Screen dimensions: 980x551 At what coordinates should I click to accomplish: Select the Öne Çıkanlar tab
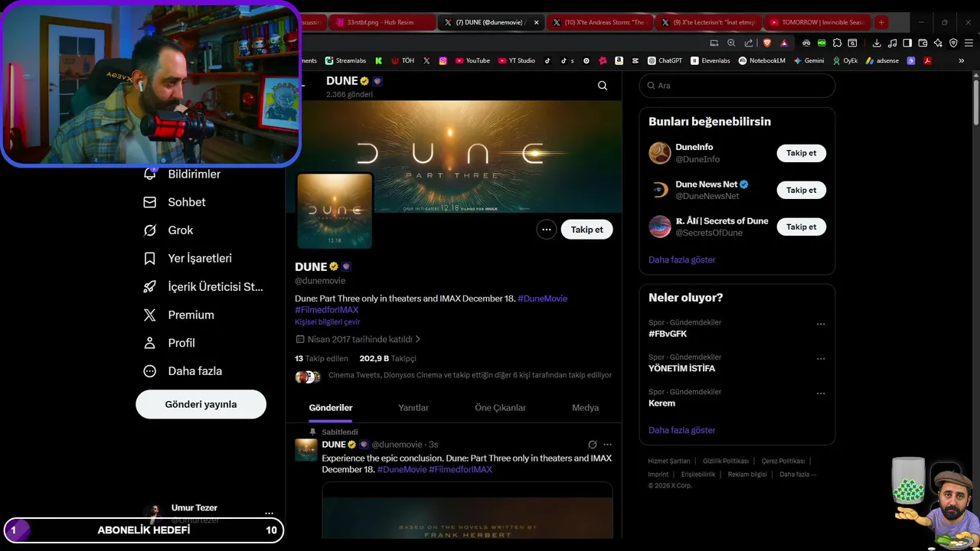[x=501, y=408]
